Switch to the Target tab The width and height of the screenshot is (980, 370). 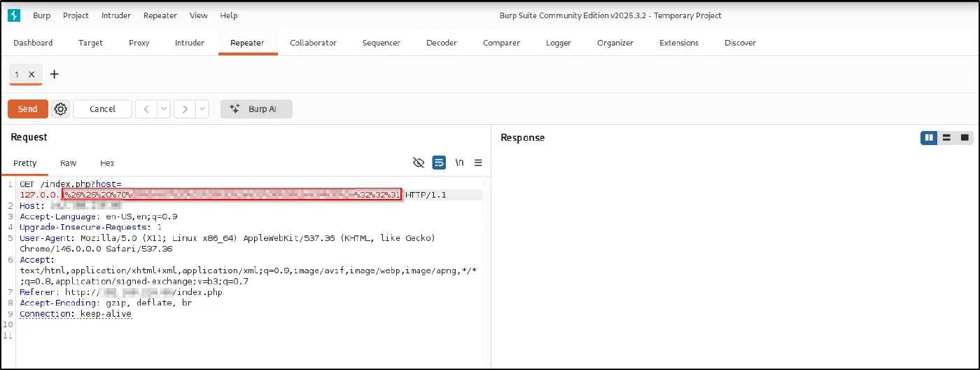(90, 43)
